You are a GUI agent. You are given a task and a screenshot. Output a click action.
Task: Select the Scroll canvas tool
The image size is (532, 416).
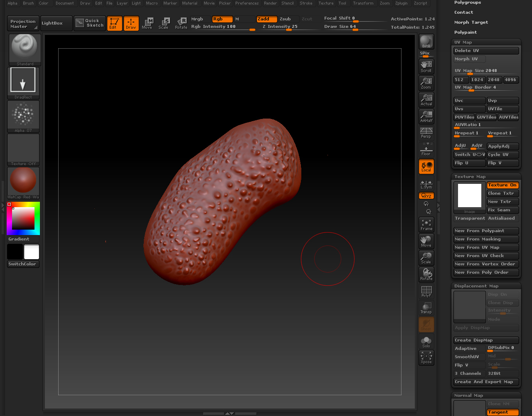426,66
